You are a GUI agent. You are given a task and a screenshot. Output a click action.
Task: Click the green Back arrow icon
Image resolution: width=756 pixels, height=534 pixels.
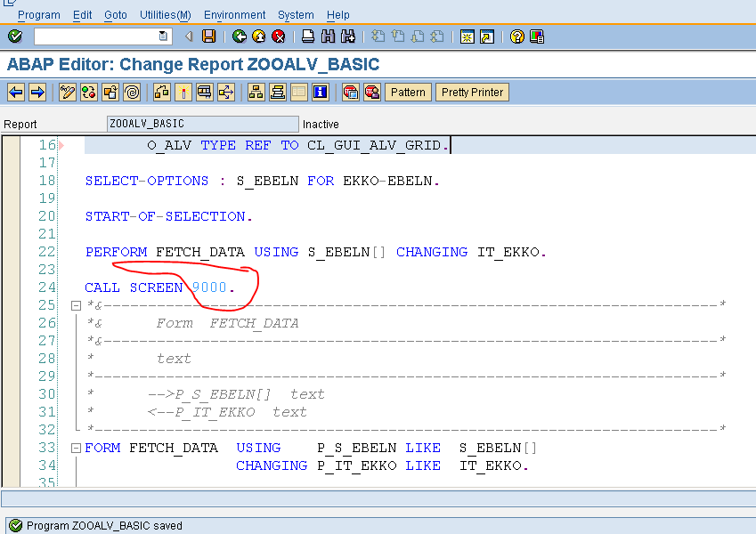click(x=239, y=36)
